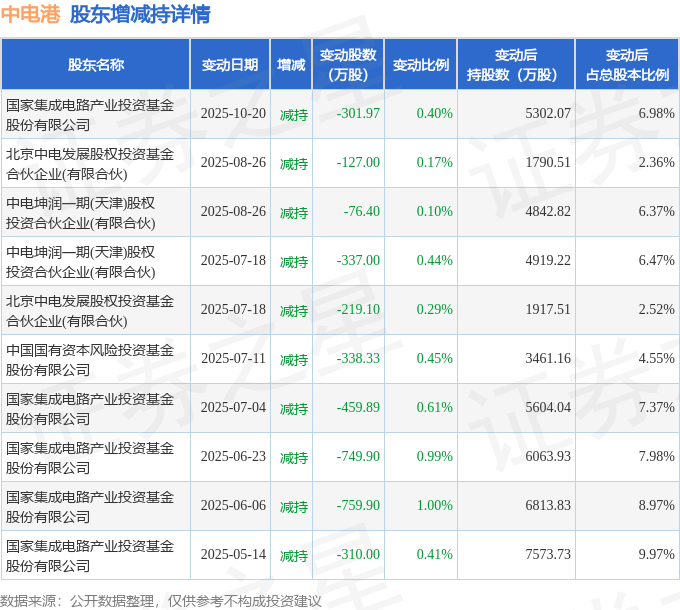Click the ratio cell 0.29%
This screenshot has height=610, width=680.
(x=435, y=309)
